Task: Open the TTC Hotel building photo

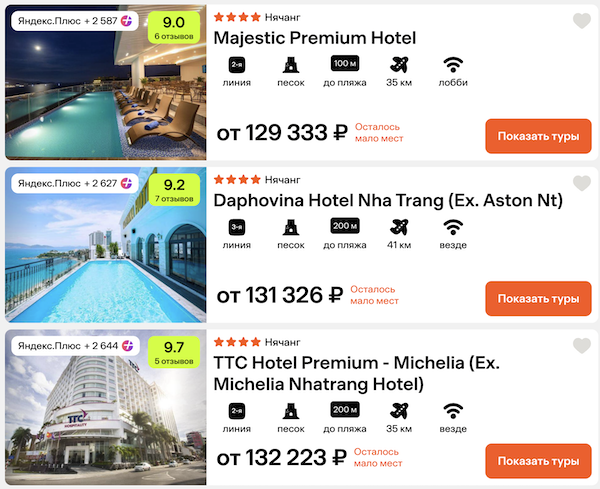Action: coord(106,407)
